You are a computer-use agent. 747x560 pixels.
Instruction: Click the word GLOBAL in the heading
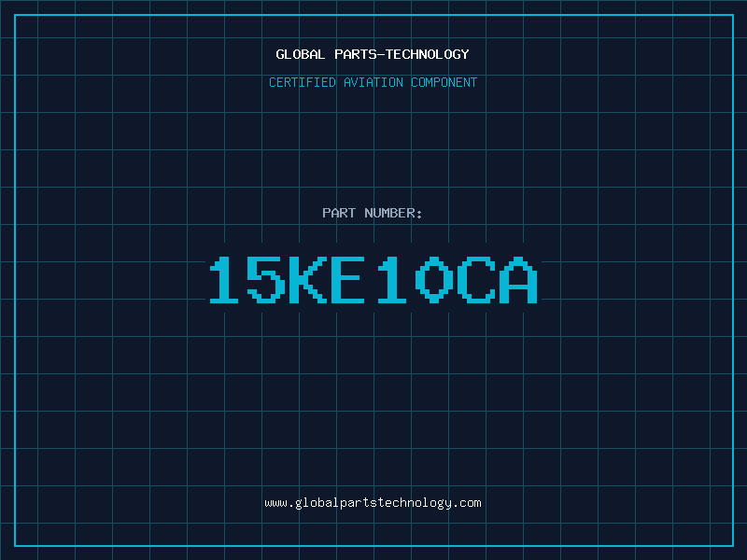(x=301, y=54)
